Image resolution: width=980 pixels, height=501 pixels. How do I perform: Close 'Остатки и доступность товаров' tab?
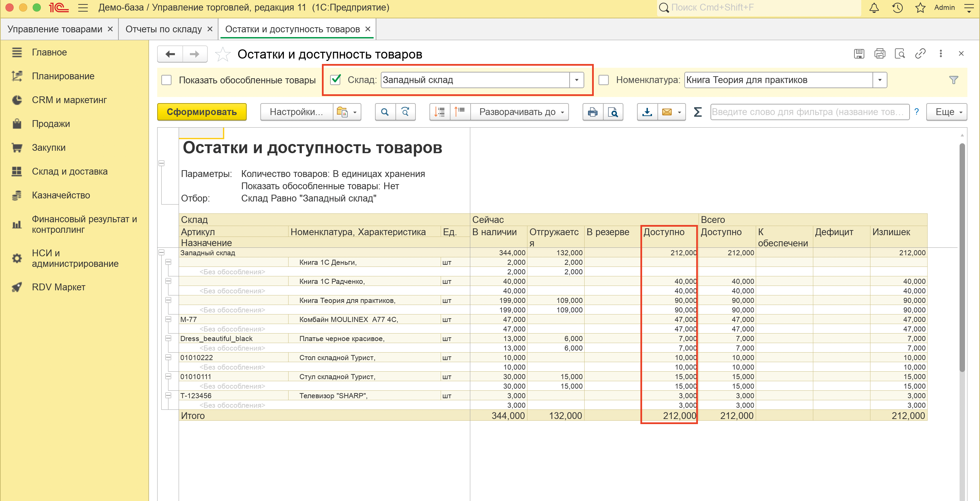pos(367,29)
